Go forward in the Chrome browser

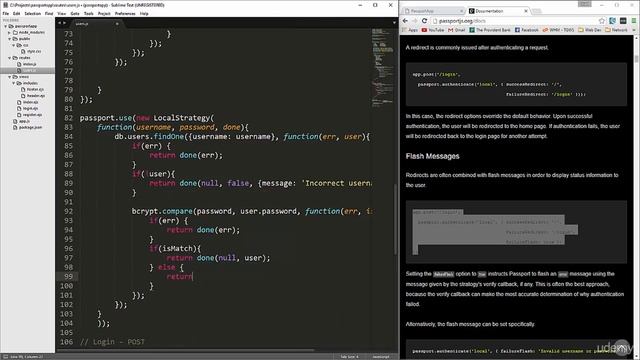tap(415, 21)
